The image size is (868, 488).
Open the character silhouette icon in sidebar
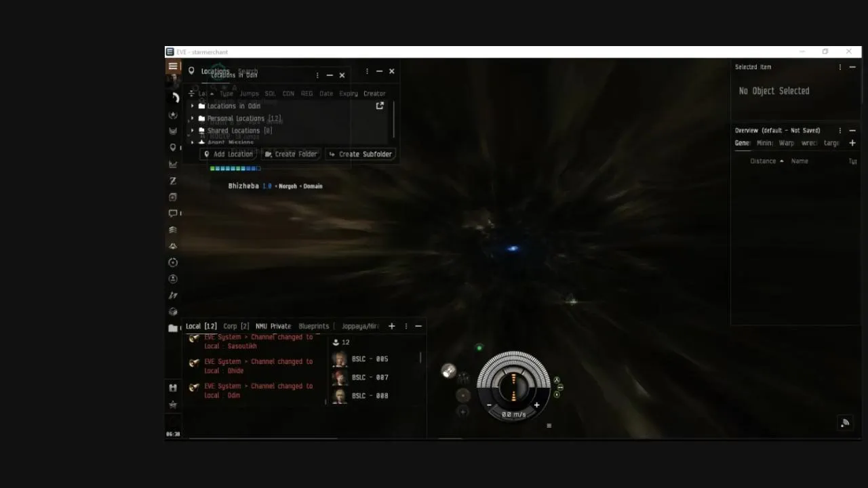173,279
